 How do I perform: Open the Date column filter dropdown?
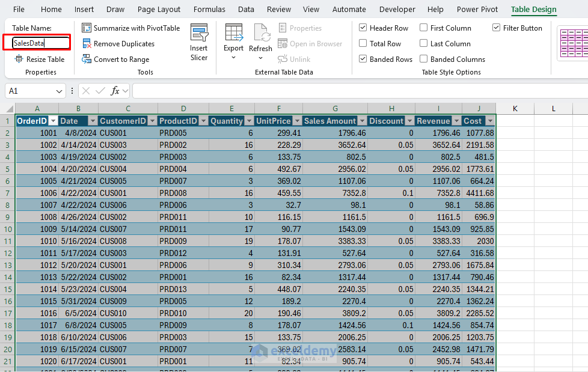93,121
